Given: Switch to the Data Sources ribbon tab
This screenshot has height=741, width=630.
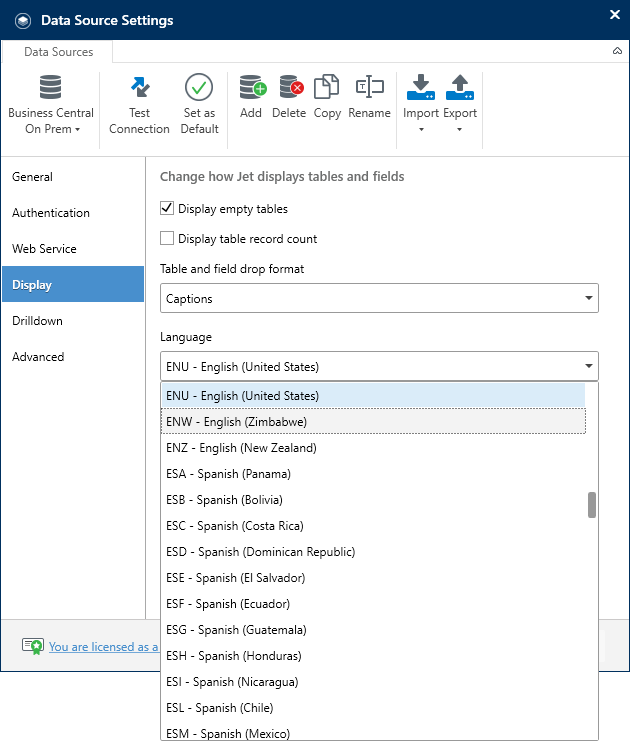Looking at the screenshot, I should pos(59,52).
